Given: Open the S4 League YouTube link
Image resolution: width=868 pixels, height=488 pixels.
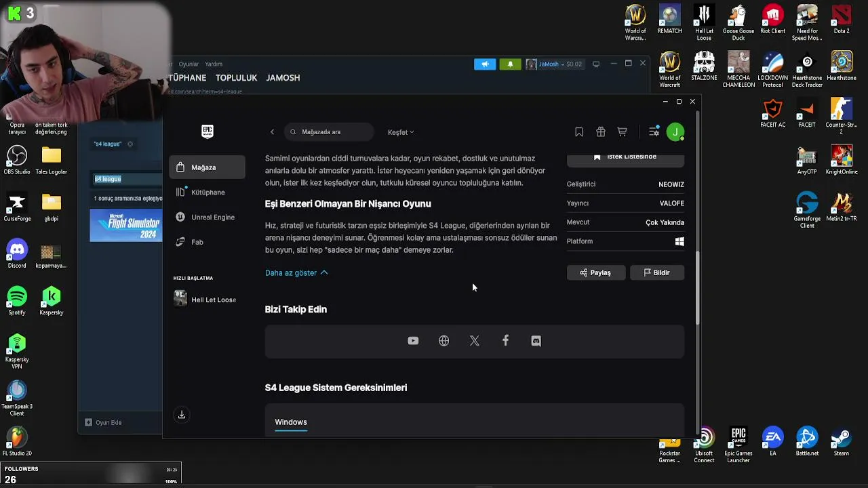Looking at the screenshot, I should click(x=413, y=341).
